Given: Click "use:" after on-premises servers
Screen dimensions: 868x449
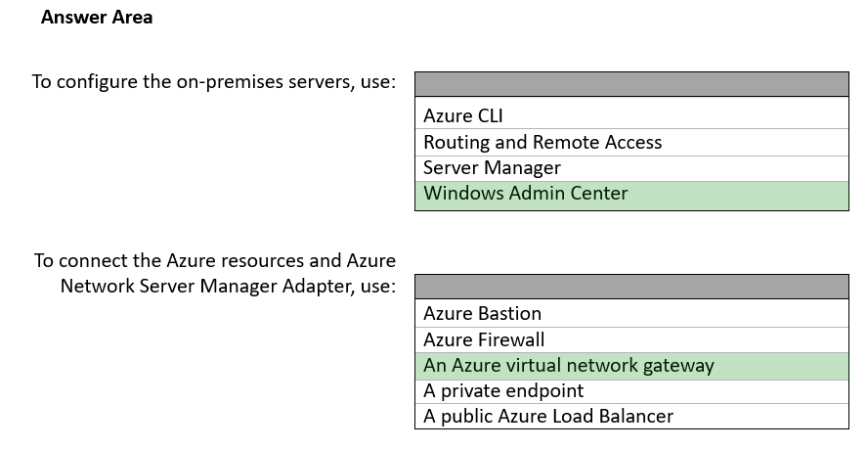Looking at the screenshot, I should [377, 81].
